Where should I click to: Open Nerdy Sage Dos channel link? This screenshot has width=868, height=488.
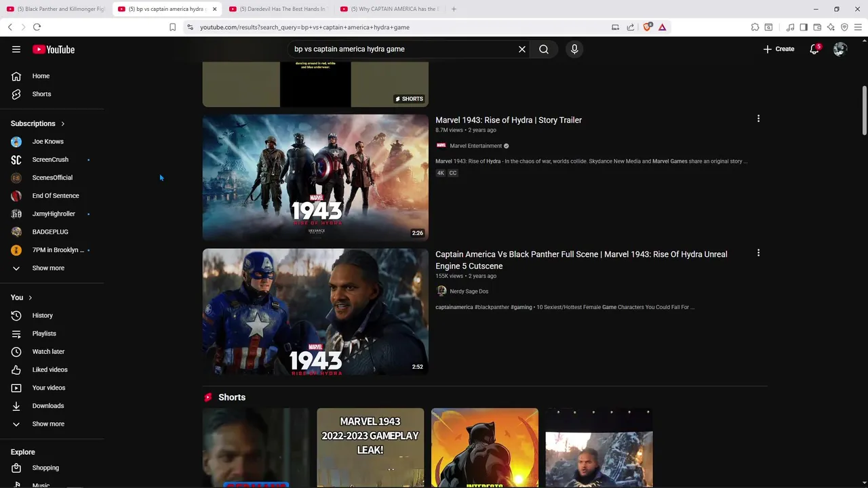469,291
